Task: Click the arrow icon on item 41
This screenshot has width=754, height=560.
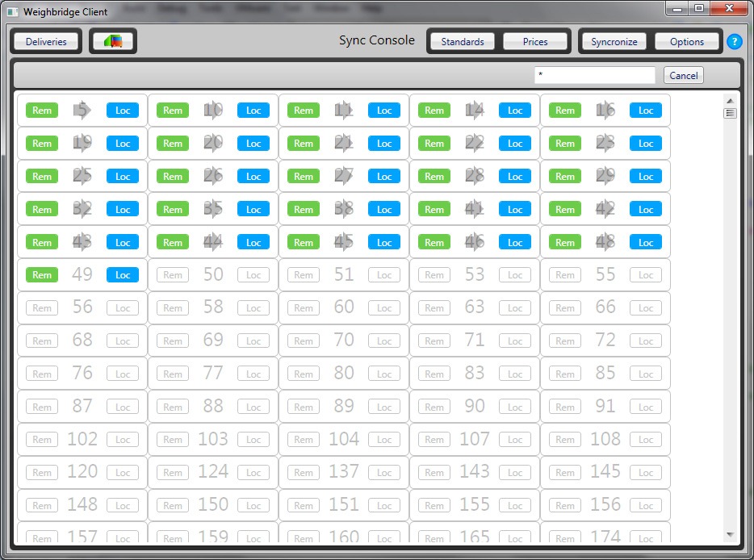Action: 475,210
